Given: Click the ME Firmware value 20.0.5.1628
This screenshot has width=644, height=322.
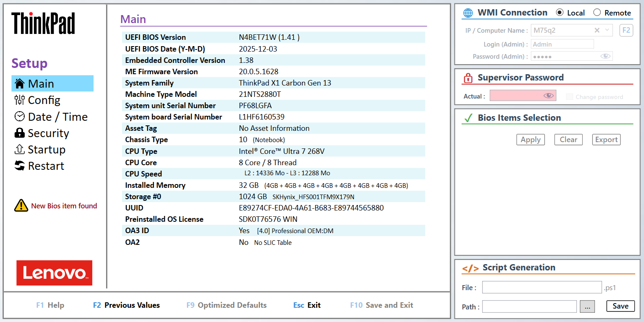Looking at the screenshot, I should 259,72.
